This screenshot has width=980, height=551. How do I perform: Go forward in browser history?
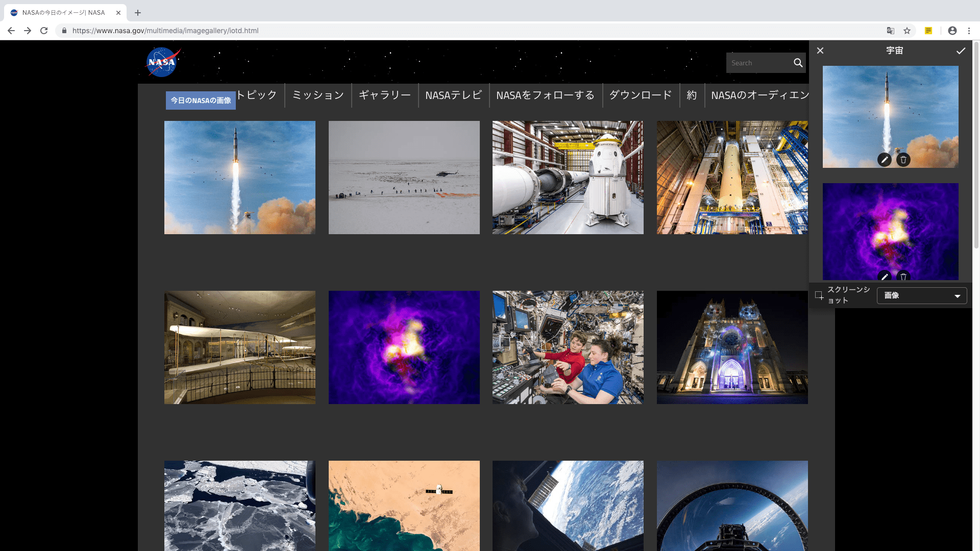click(x=28, y=31)
